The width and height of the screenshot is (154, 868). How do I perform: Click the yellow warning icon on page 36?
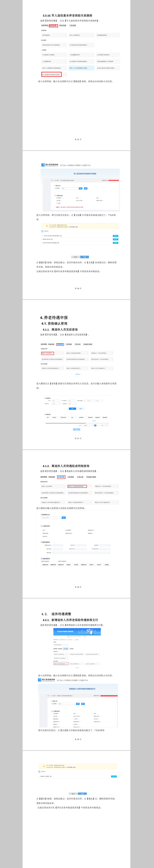tap(47, 226)
